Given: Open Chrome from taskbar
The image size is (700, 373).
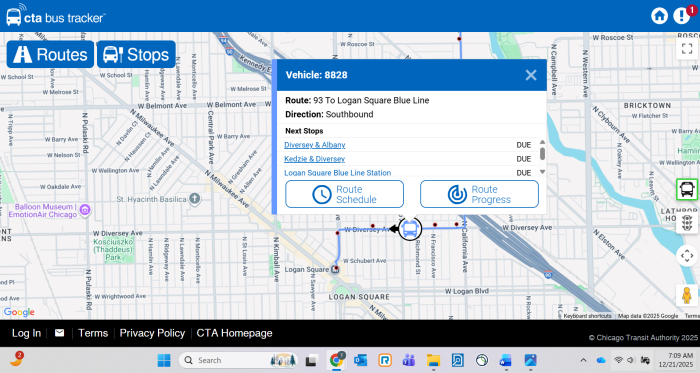Looking at the screenshot, I should (x=336, y=360).
